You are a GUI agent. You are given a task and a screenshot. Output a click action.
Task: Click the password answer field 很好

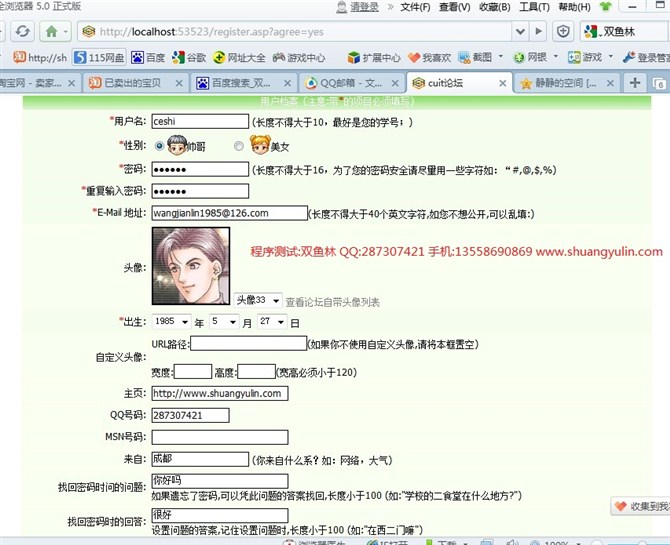[220, 515]
